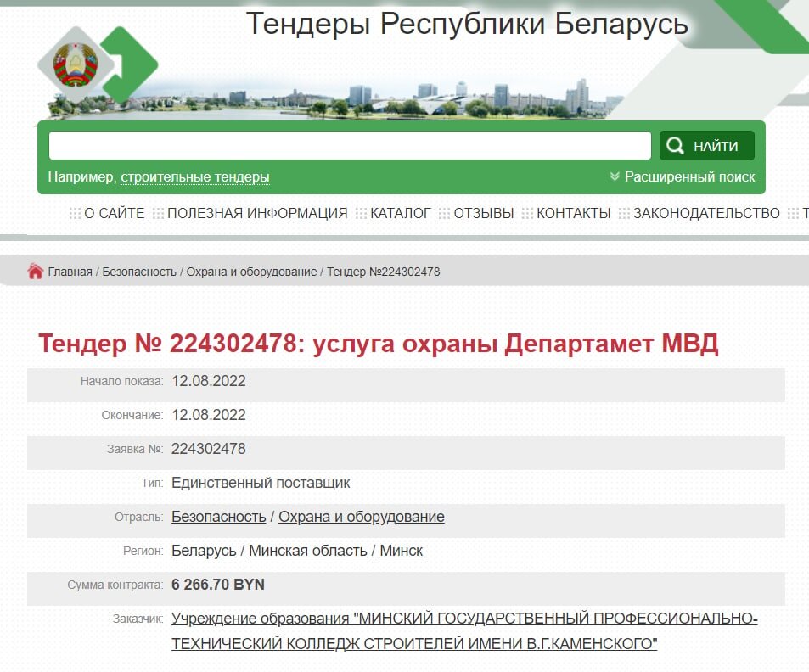Screen dimensions: 809x672
Task: Click the Заказчик label
Action: tap(138, 619)
